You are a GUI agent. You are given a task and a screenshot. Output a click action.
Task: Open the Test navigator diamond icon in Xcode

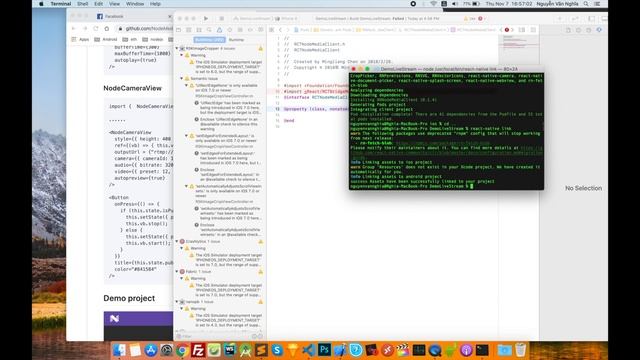point(230,30)
